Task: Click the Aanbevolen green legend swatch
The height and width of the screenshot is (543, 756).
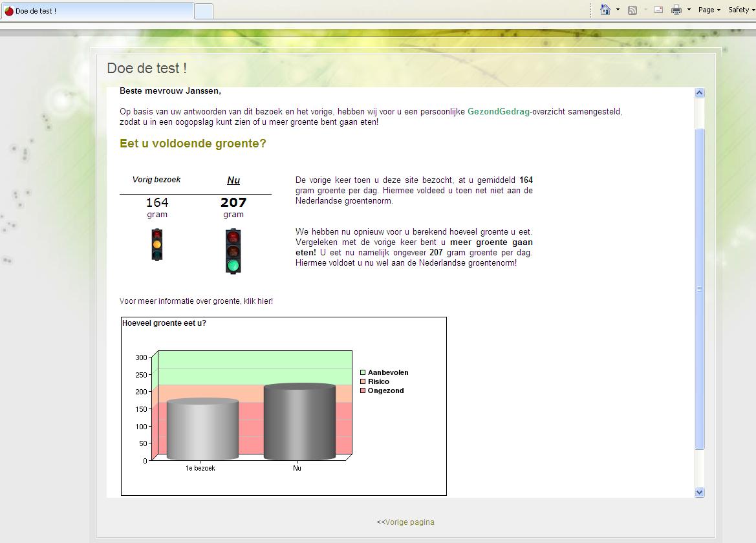Action: pyautogui.click(x=363, y=372)
